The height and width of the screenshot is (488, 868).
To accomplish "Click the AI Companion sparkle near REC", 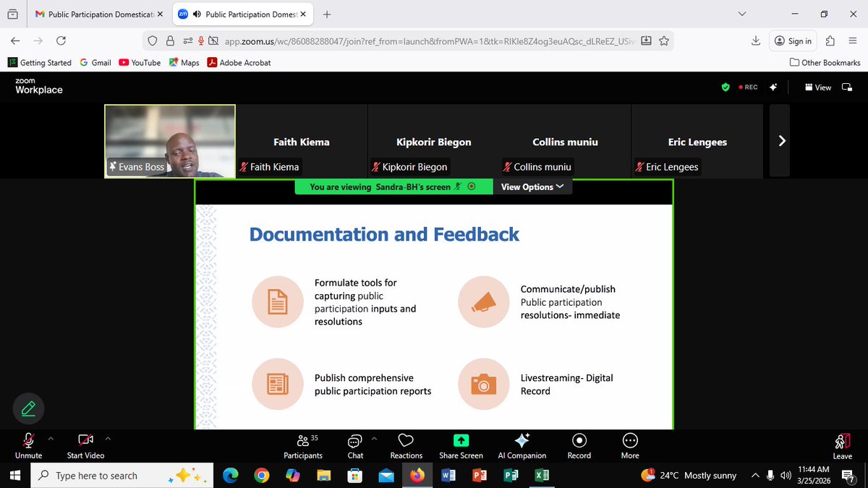I will pos(773,87).
